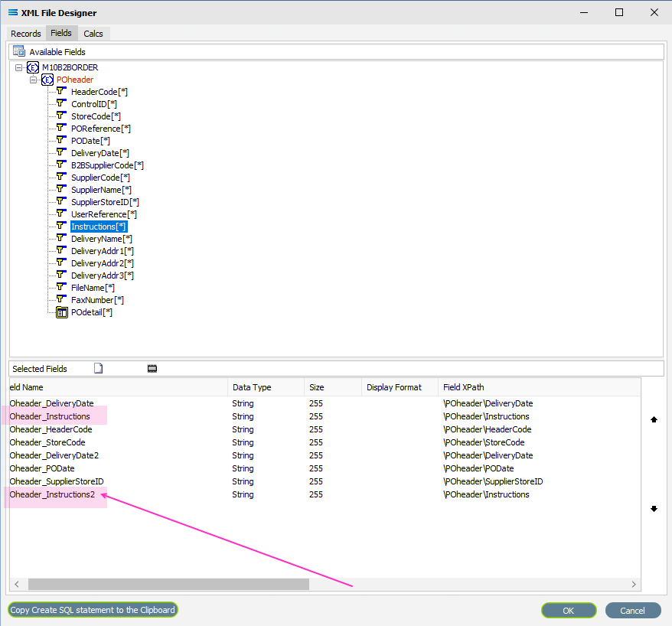
Task: Click the scroll left arrow
Action: tap(17, 584)
